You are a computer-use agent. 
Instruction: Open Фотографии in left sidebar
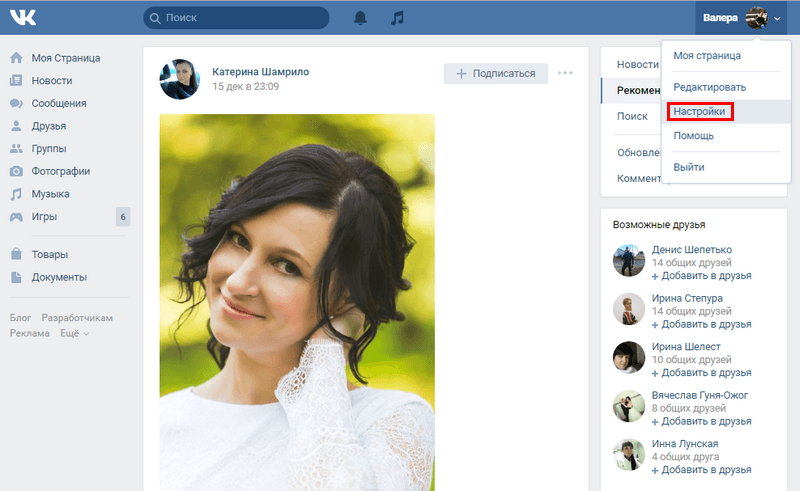(x=61, y=171)
